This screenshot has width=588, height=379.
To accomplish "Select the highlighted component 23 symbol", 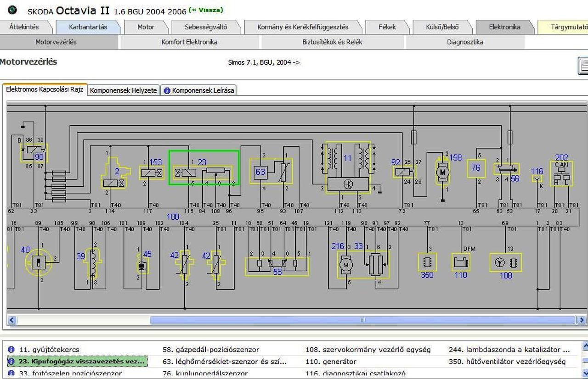I will (x=204, y=168).
